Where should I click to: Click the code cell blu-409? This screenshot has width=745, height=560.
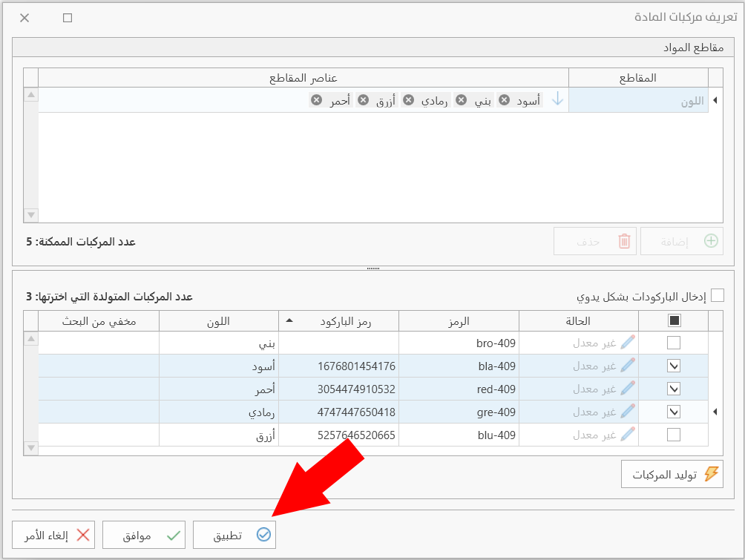click(459, 434)
